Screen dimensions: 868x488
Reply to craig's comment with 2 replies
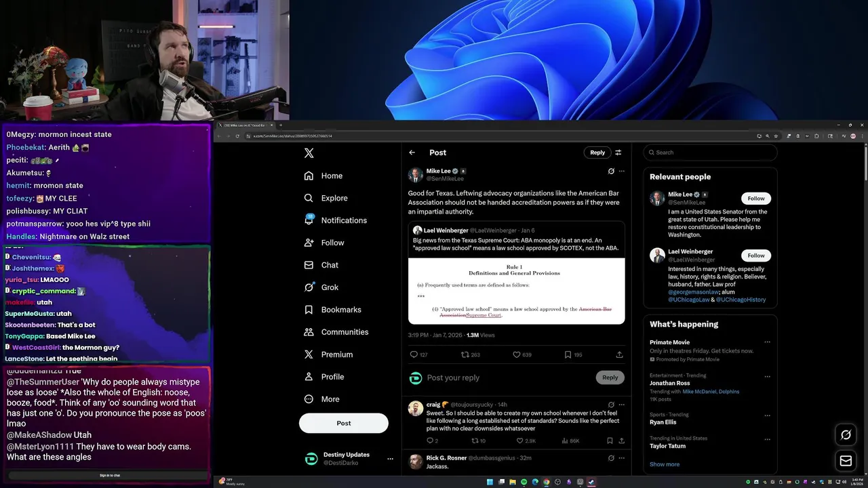(429, 441)
